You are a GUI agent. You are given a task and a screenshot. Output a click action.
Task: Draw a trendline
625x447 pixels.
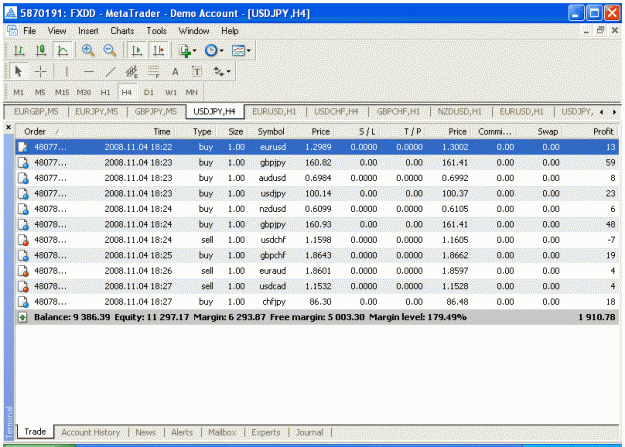coord(110,72)
